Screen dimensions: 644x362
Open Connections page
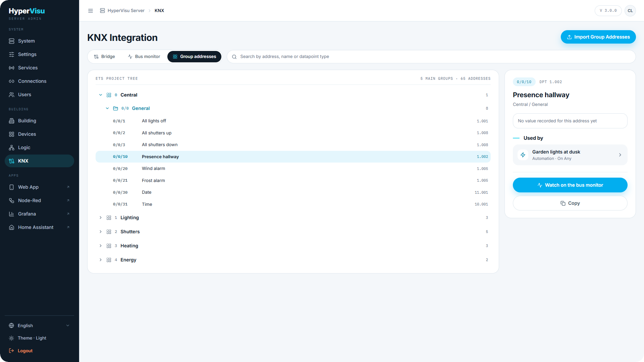(40, 81)
